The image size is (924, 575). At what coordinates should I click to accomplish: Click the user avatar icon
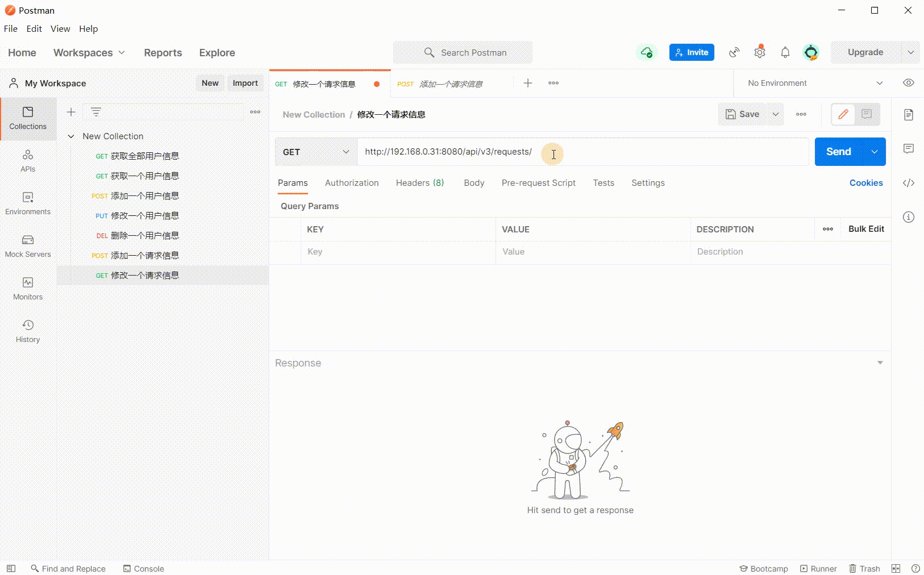[811, 52]
